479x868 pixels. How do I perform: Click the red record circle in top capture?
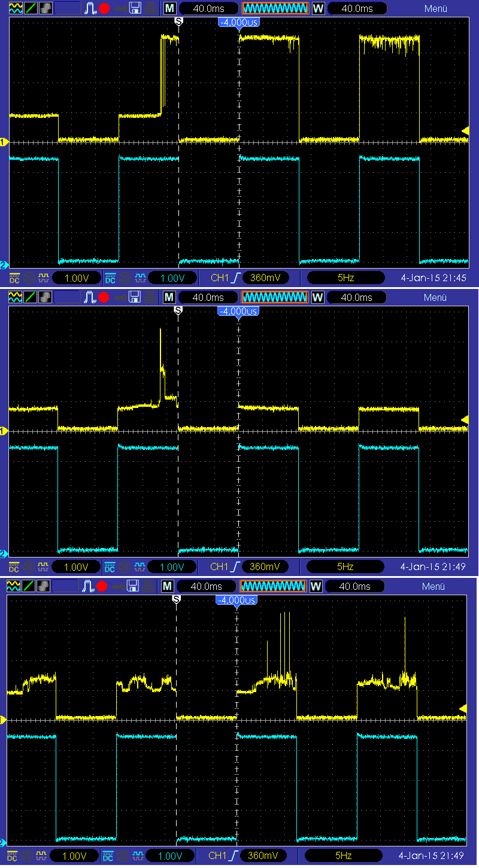point(104,8)
